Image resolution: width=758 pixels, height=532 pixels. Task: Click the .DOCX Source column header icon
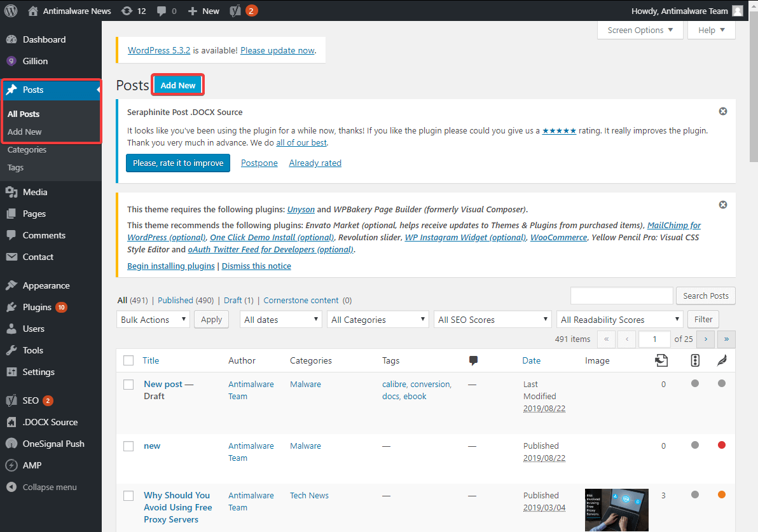[x=661, y=360]
